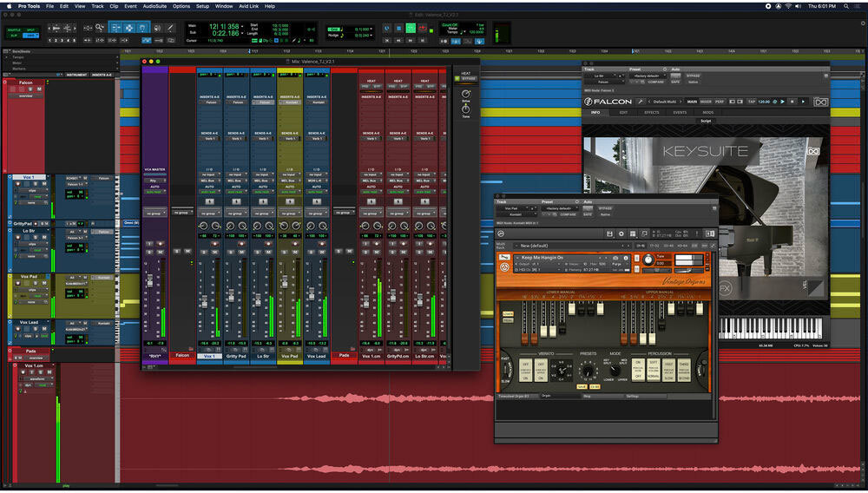Click the SAVE button under organ Presets
The height and width of the screenshot is (493, 868).
[582, 386]
